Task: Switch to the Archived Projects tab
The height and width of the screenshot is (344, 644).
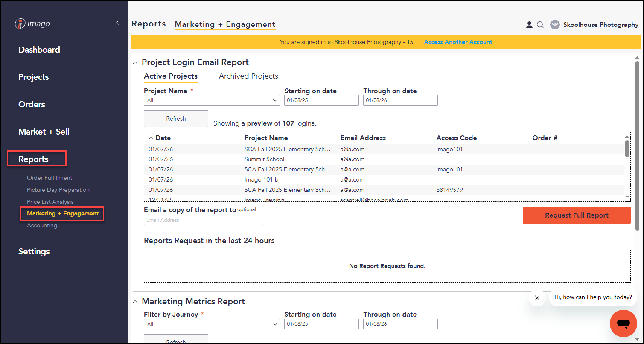Action: (x=248, y=76)
